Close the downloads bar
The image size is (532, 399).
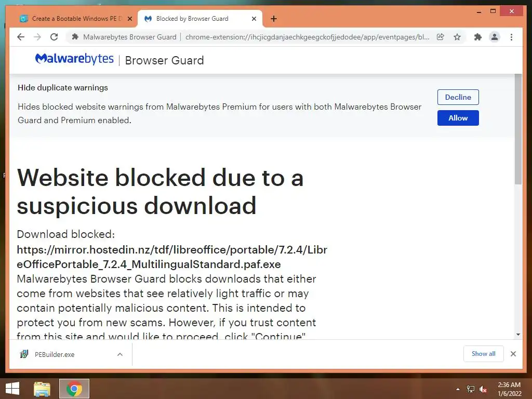pyautogui.click(x=513, y=354)
